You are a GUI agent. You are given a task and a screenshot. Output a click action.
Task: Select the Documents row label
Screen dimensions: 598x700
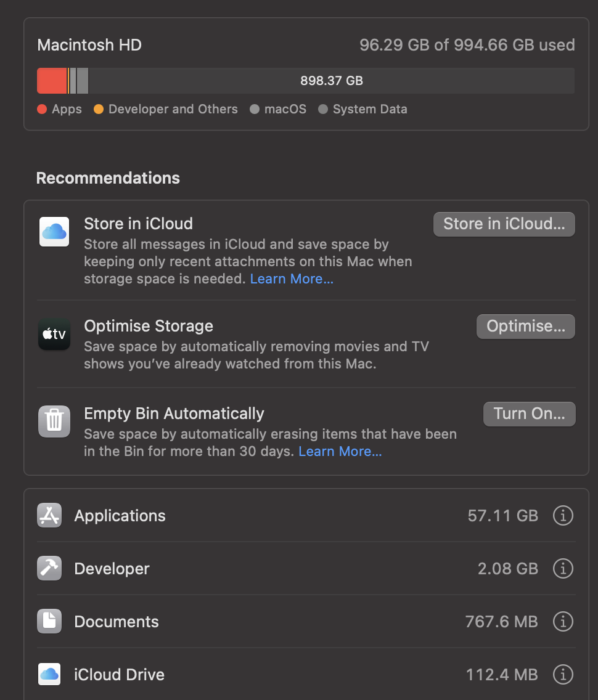coord(117,622)
